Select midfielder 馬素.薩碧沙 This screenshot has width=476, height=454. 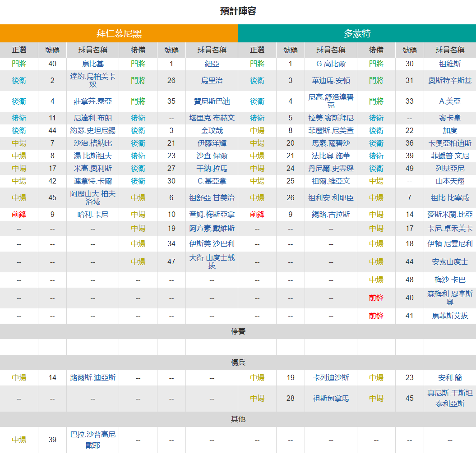pyautogui.click(x=331, y=143)
